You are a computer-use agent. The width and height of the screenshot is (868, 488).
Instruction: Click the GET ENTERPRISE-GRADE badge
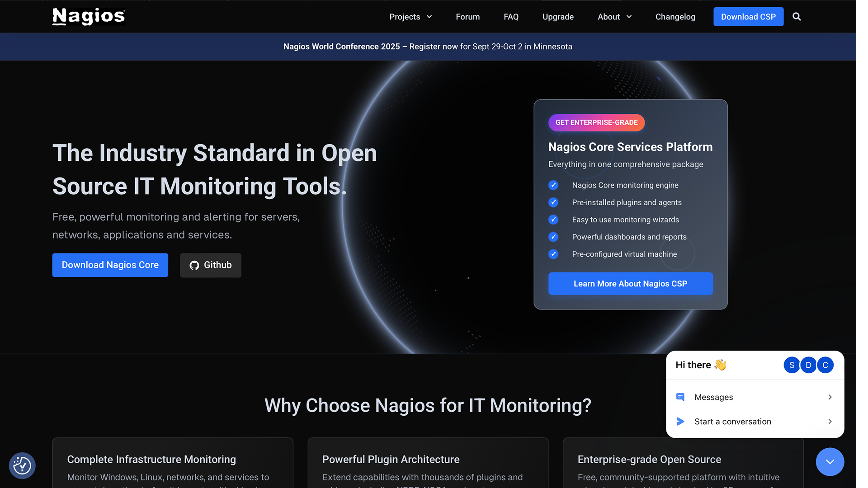pyautogui.click(x=596, y=122)
